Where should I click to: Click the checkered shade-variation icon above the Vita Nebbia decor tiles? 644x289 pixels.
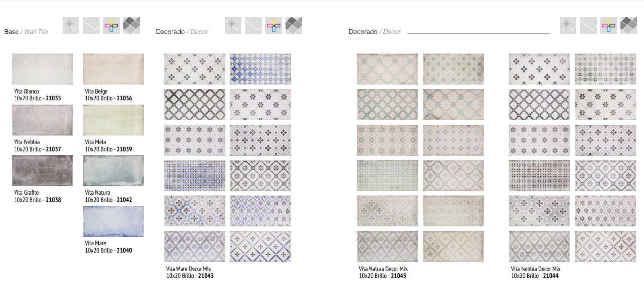[x=629, y=26]
